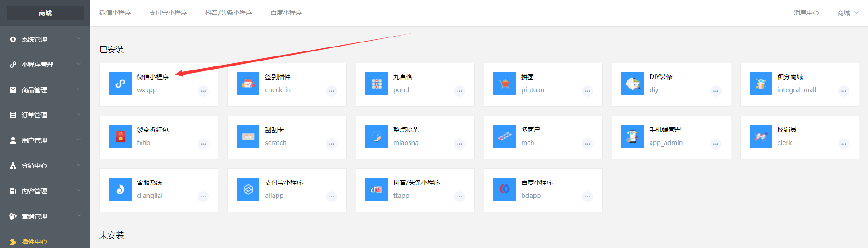Open the 商城 account dropdown at top right
The width and height of the screenshot is (868, 248).
pyautogui.click(x=848, y=13)
